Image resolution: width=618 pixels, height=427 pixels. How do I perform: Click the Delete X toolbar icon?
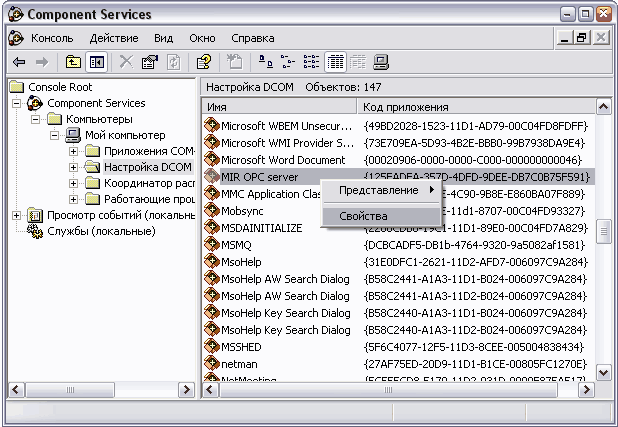(126, 62)
